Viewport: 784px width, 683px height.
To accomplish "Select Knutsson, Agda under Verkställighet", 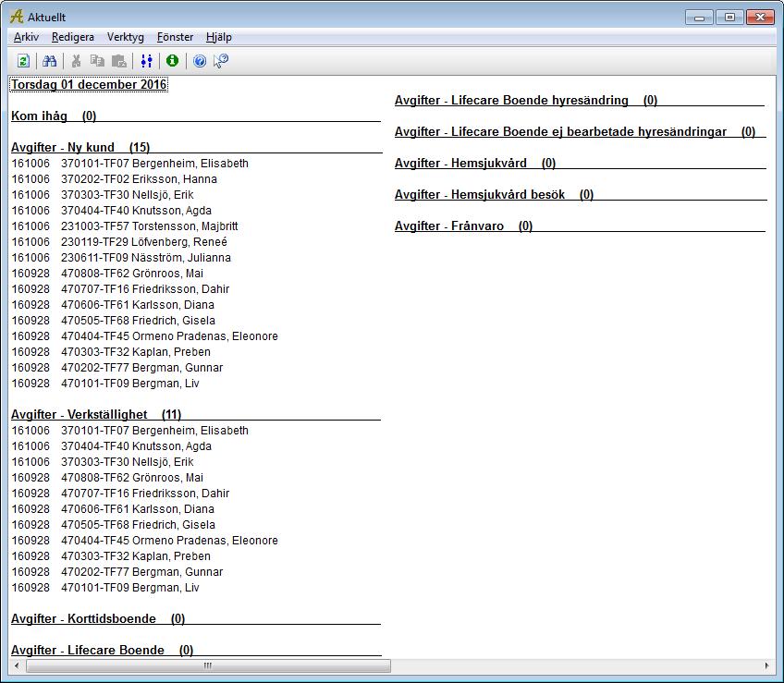I will click(112, 446).
